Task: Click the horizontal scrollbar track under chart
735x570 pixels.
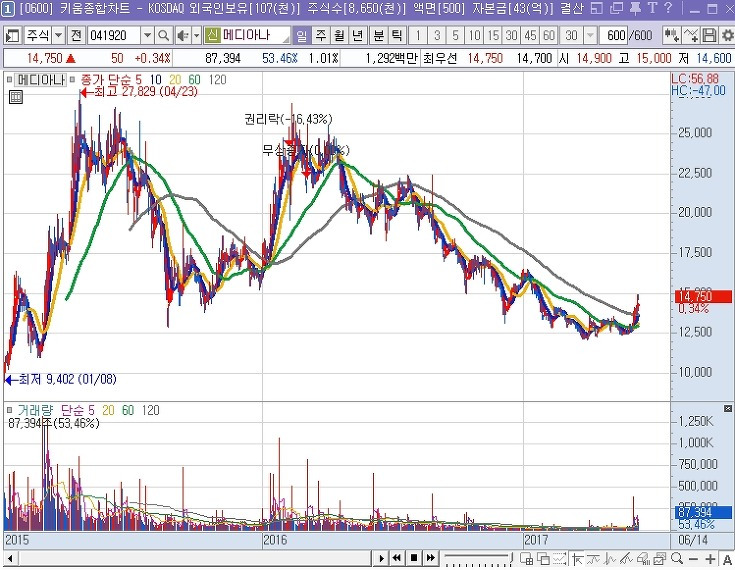Action: pos(193,559)
